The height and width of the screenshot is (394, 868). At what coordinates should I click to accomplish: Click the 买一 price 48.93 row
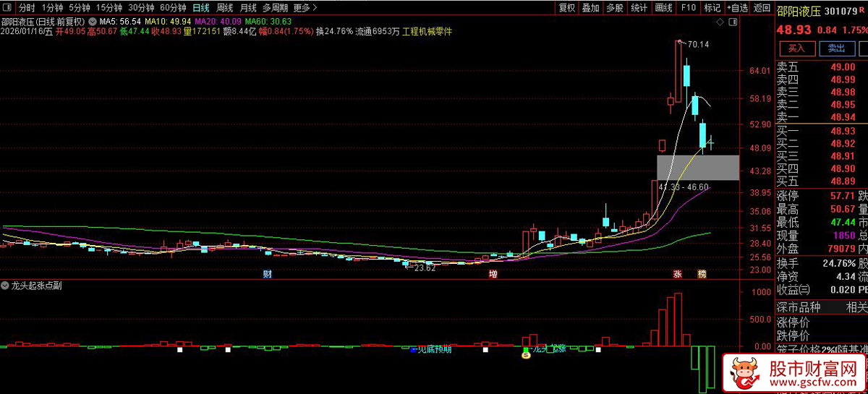(x=822, y=131)
